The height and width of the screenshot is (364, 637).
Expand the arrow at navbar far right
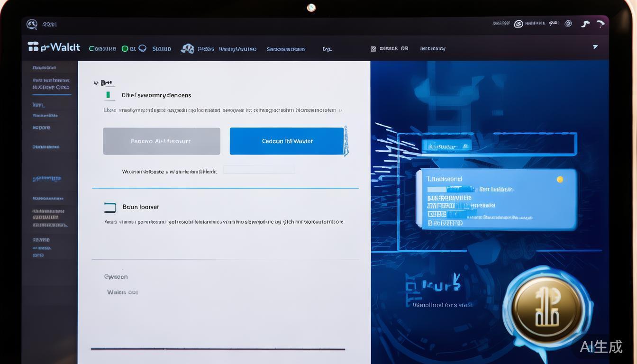click(x=595, y=47)
